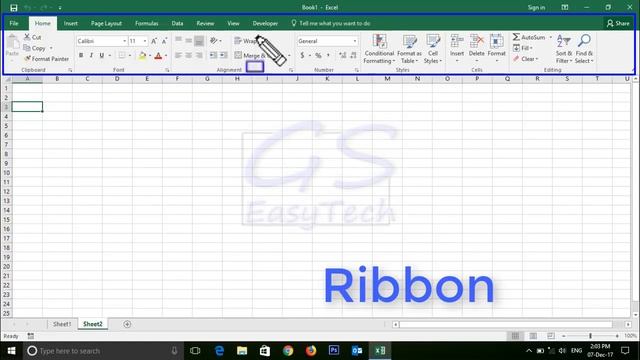
Task: Activate the Format Painter brush
Action: coord(27,59)
